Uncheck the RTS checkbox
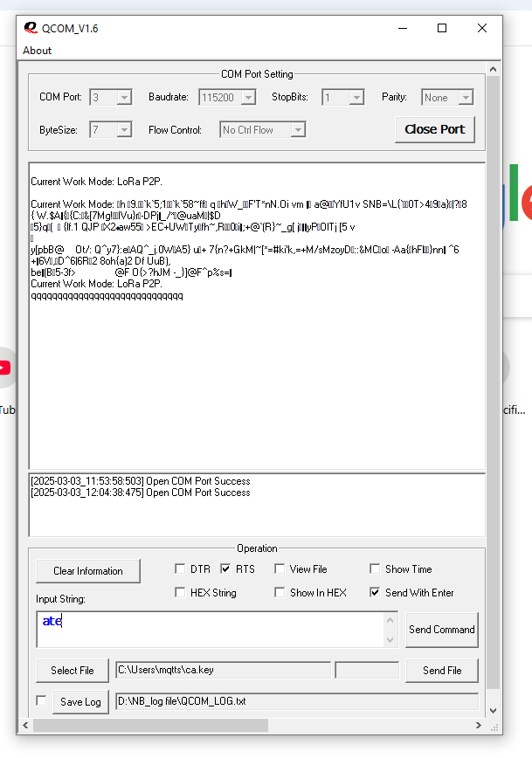The height and width of the screenshot is (758, 532). pyautogui.click(x=226, y=569)
